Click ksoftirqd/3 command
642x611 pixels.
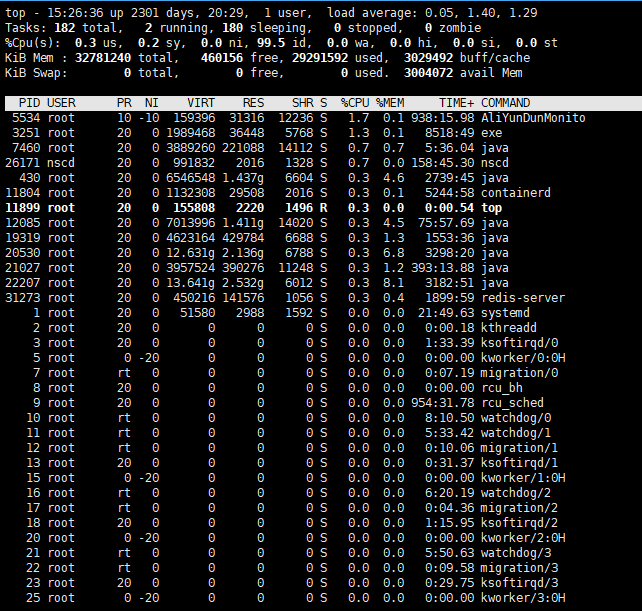(x=519, y=583)
